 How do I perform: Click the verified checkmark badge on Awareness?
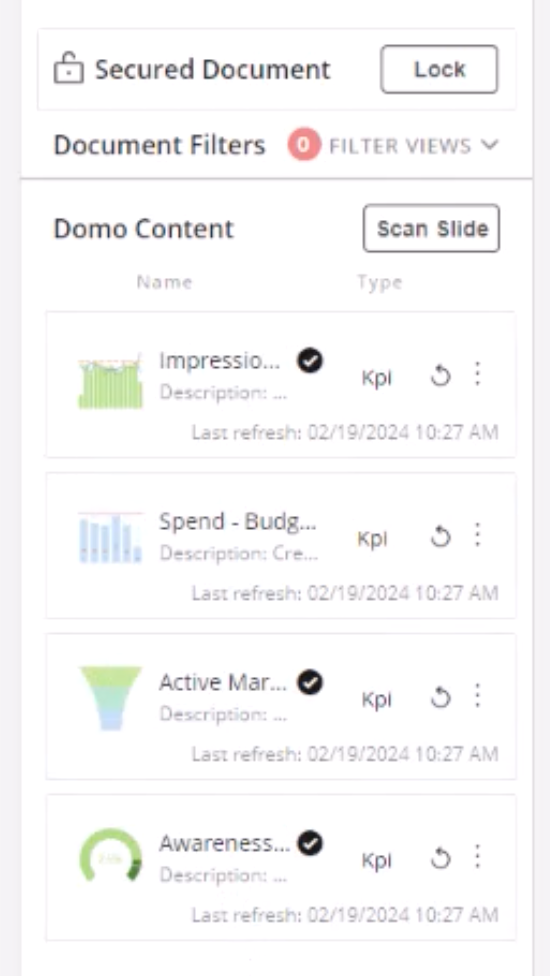tap(310, 843)
